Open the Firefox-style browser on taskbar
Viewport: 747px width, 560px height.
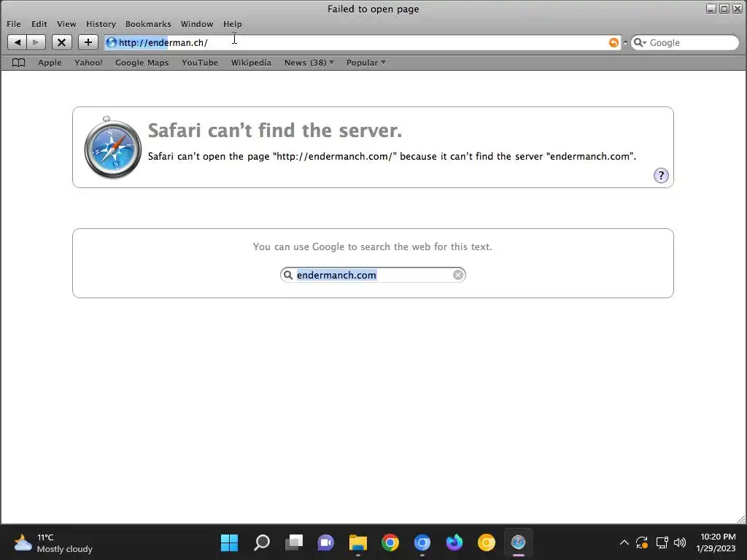(454, 542)
